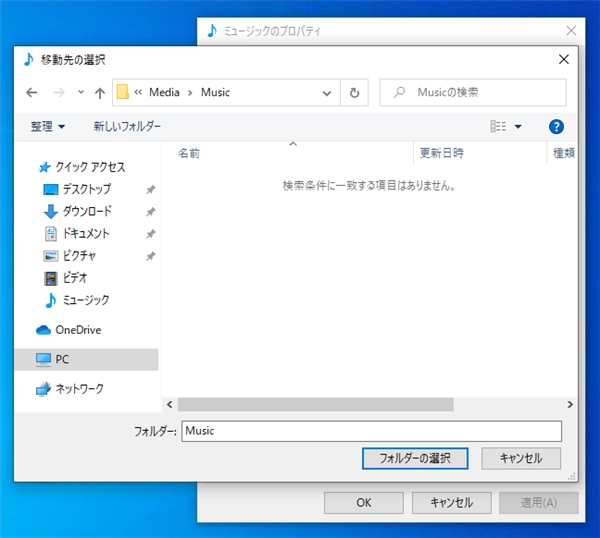Click the Musicの検索 search field
Viewport: 600px width, 538px height.
click(x=473, y=92)
